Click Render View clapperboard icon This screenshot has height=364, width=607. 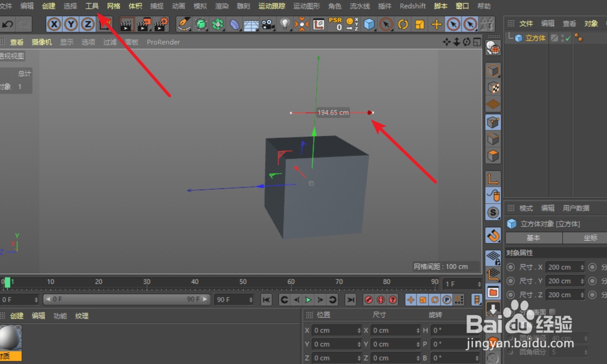(126, 24)
